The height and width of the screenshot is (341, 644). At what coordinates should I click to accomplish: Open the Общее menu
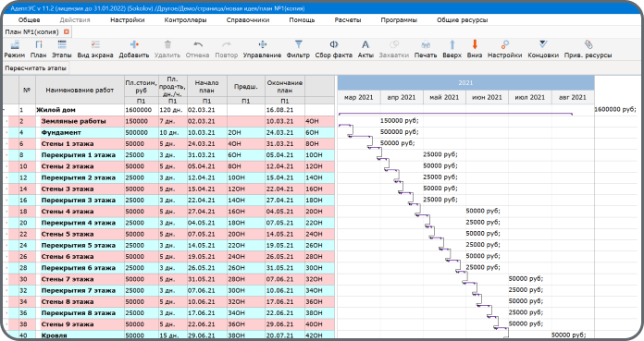point(30,19)
